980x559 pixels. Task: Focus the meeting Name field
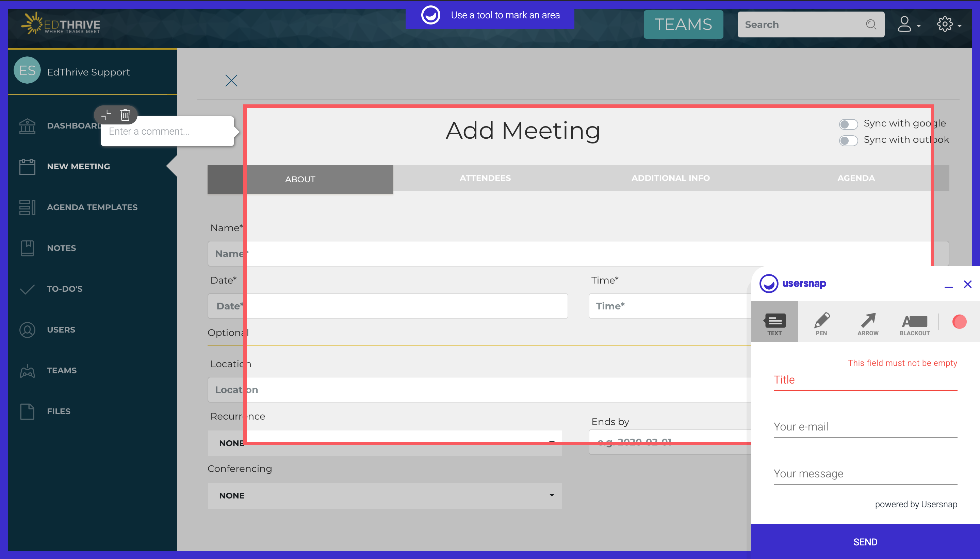click(x=578, y=254)
